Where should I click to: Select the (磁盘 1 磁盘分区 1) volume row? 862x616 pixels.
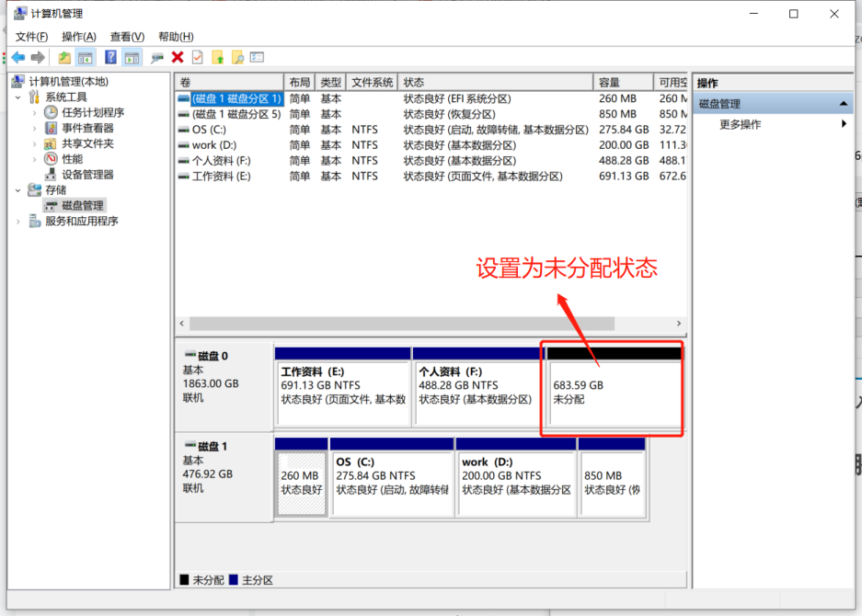431,98
